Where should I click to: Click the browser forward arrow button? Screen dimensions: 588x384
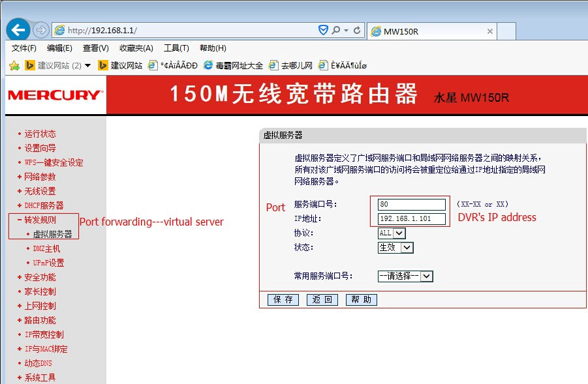[41, 30]
